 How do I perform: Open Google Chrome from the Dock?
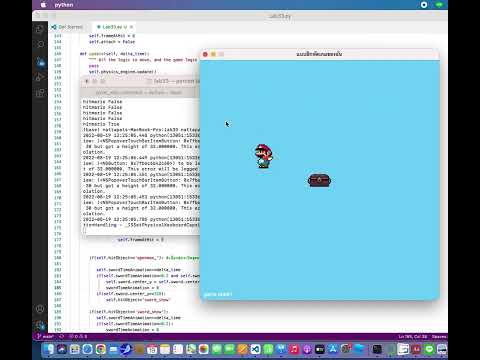click(101, 349)
